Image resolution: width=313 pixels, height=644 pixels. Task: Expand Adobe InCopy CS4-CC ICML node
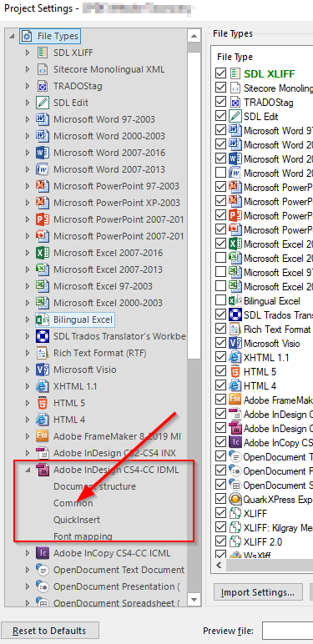28,553
